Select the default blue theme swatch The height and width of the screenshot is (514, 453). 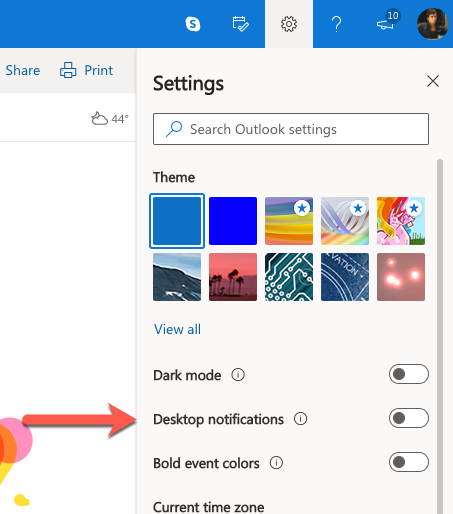pyautogui.click(x=177, y=221)
